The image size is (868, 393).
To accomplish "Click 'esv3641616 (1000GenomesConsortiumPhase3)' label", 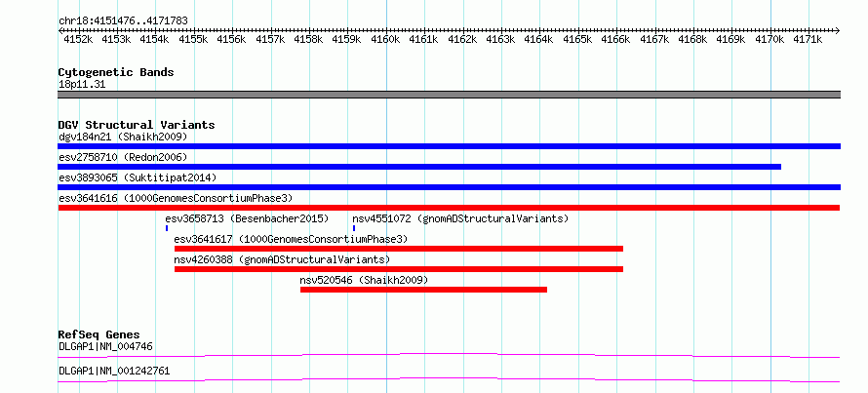I will [176, 198].
